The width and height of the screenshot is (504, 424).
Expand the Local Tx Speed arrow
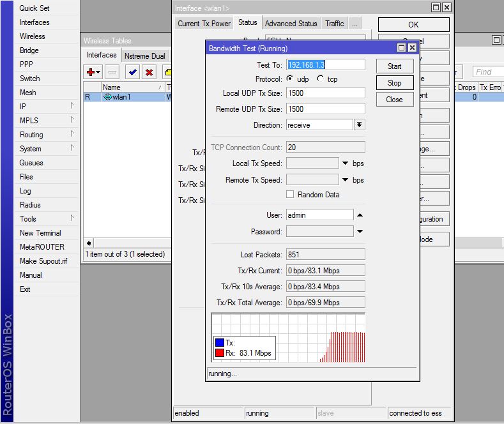point(345,163)
